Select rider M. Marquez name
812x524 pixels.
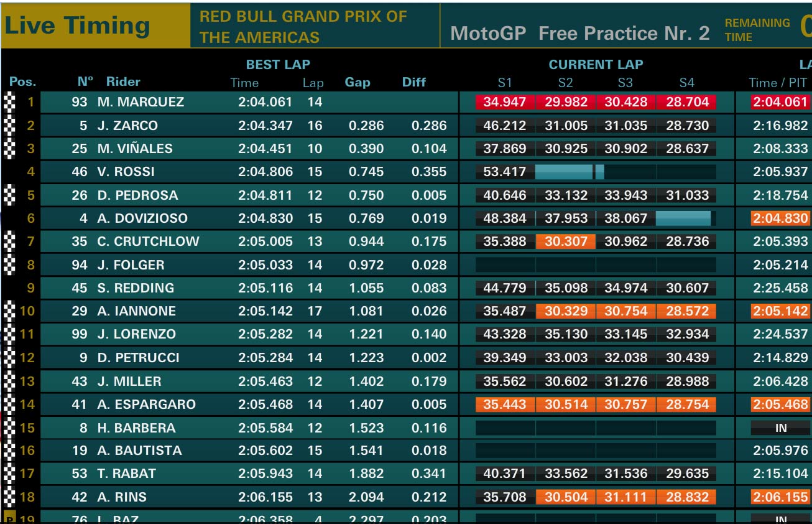(141, 102)
